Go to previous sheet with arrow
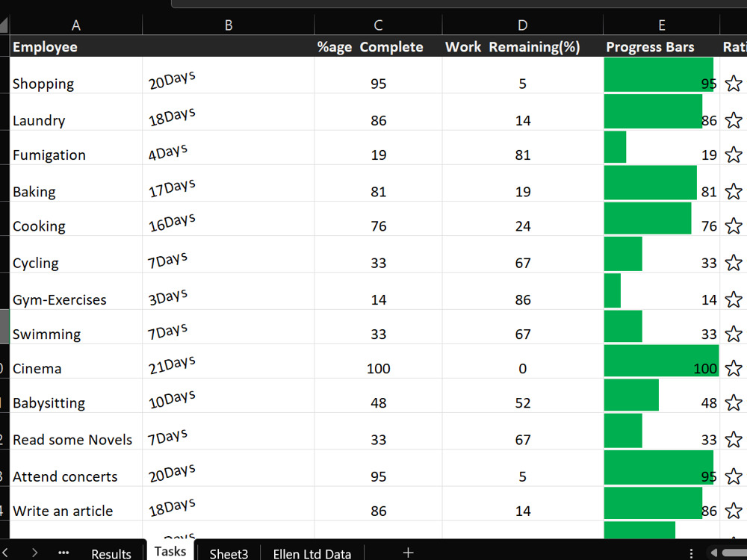 coord(5,553)
